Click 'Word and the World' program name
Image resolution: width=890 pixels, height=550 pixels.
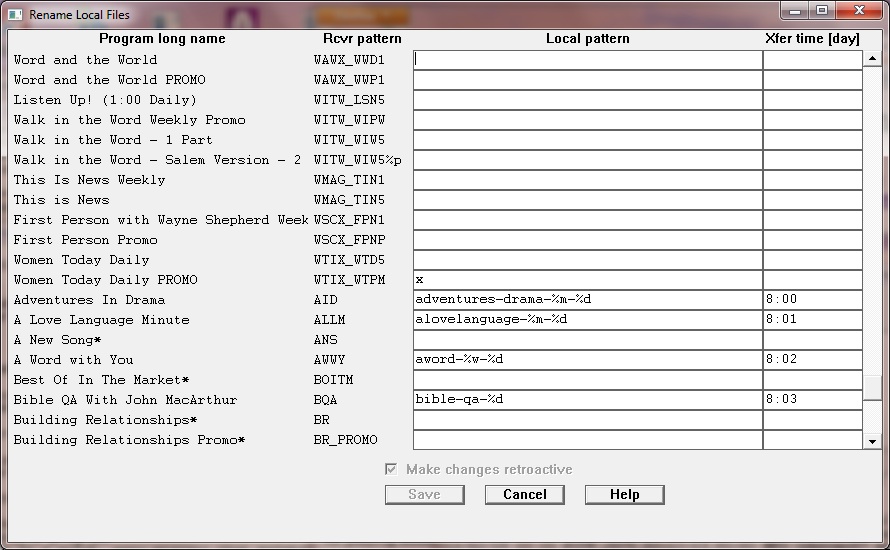[x=85, y=60]
